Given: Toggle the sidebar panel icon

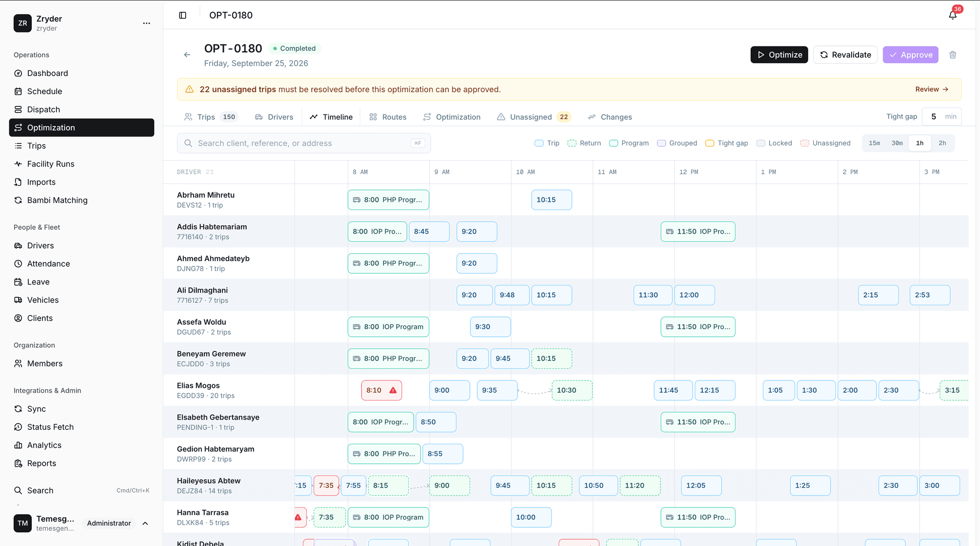Looking at the screenshot, I should click(183, 15).
